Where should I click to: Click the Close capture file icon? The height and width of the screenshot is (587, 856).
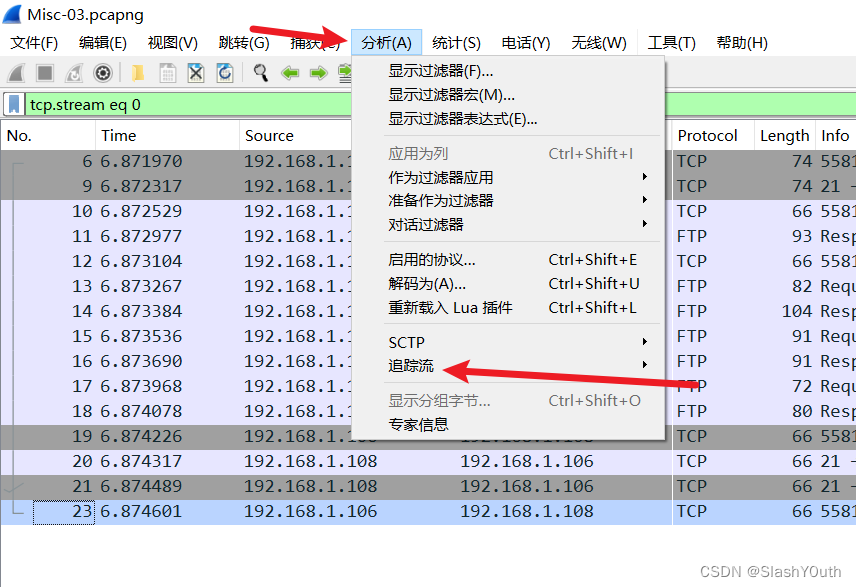click(x=195, y=73)
